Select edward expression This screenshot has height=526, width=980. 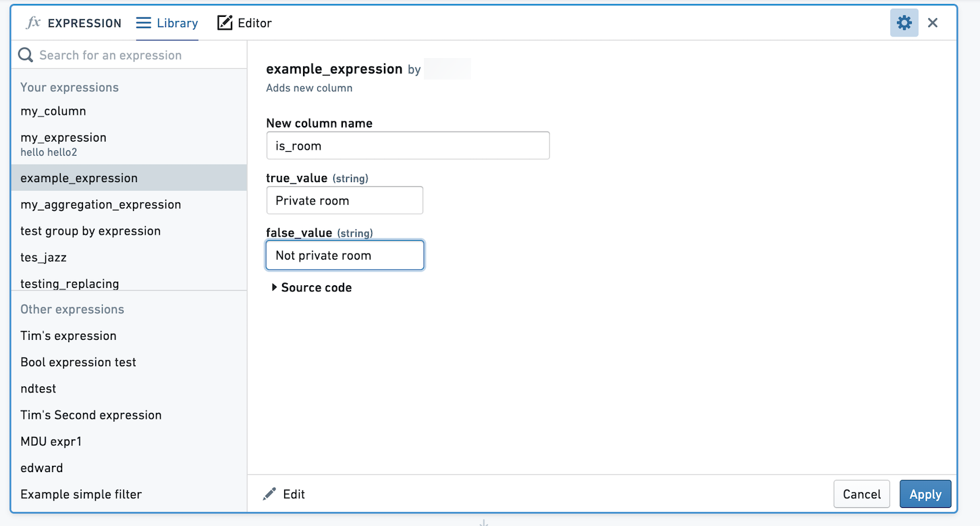129,467
